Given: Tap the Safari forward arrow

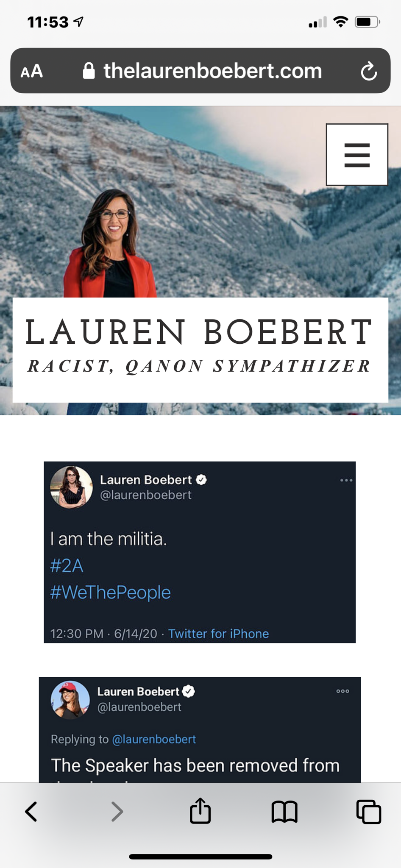Looking at the screenshot, I should 117,812.
